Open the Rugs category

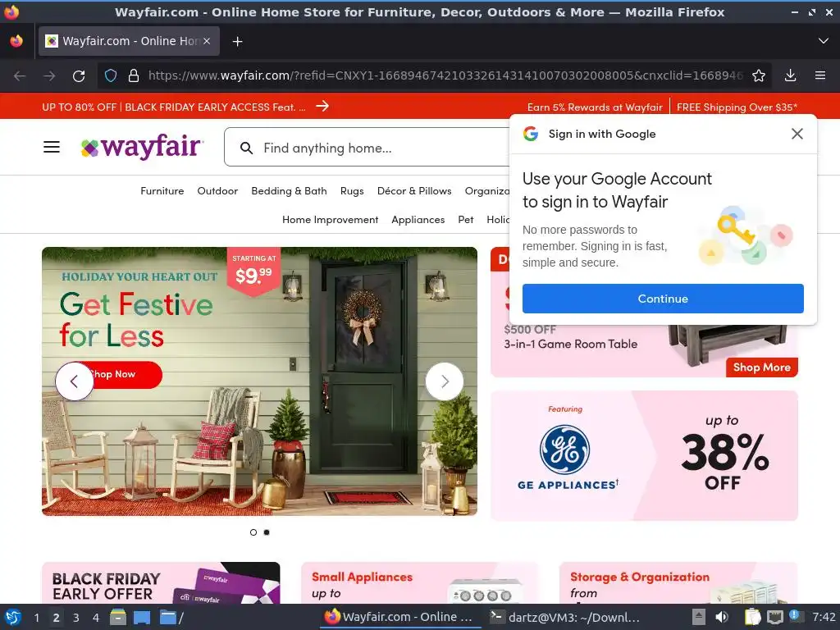click(352, 191)
